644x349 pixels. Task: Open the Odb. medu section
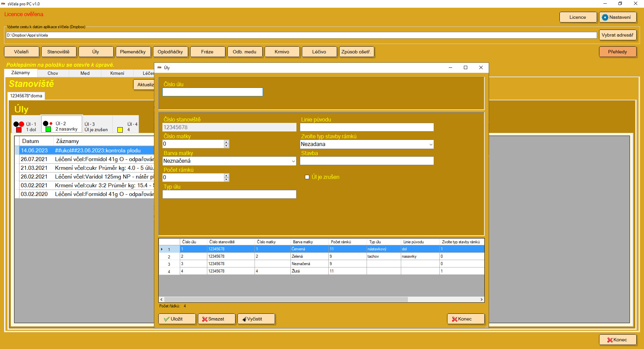click(x=245, y=52)
